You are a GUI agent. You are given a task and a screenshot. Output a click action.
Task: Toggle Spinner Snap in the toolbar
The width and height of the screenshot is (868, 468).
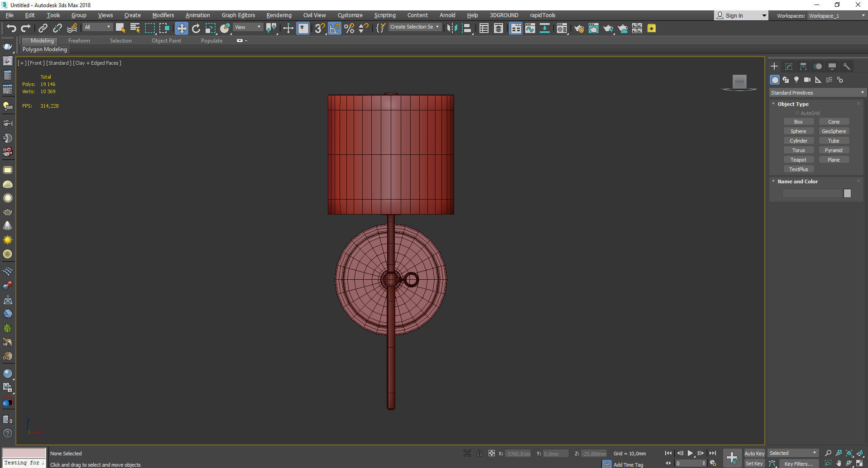pyautogui.click(x=363, y=29)
